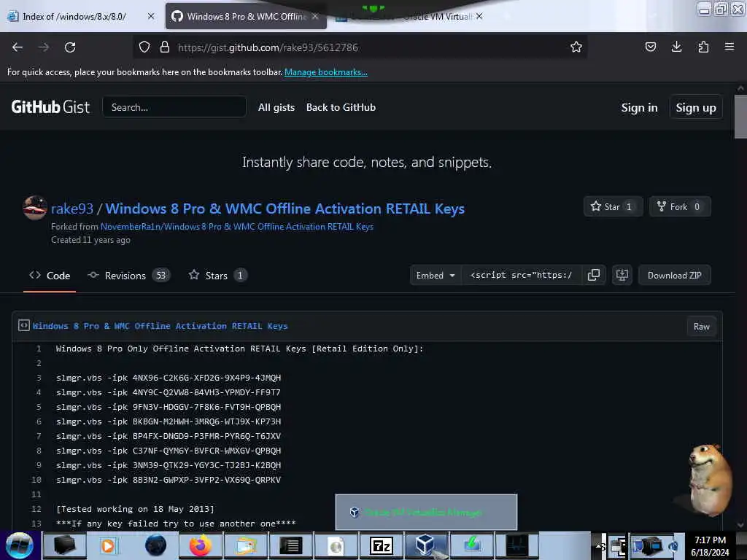Close the Index of /windows/8.x/8.0/ tab
The height and width of the screenshot is (560, 747).
(151, 16)
